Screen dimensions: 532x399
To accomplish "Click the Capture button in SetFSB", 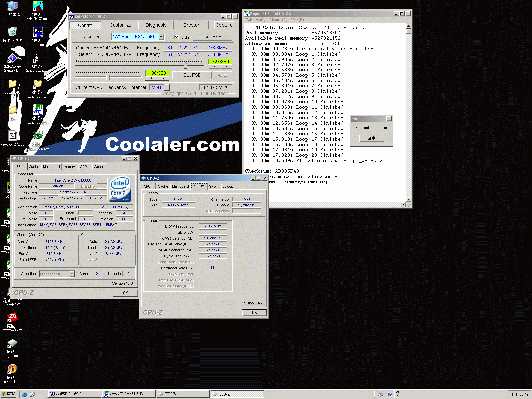I will pyautogui.click(x=224, y=25).
